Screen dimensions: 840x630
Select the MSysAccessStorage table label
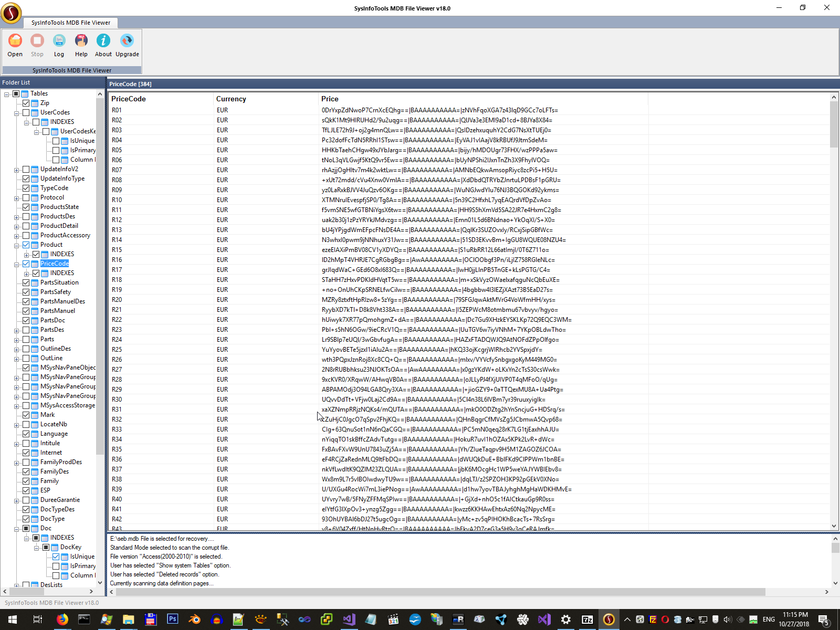click(68, 405)
